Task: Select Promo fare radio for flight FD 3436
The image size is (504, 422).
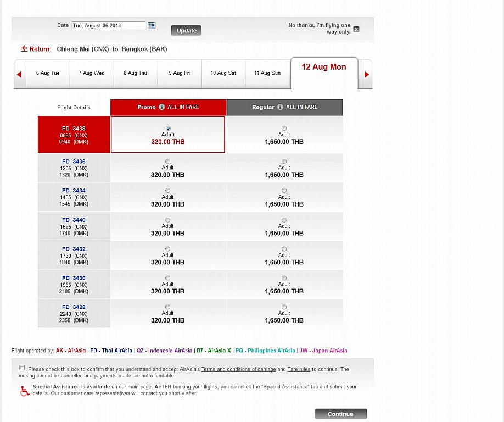Action: [168, 162]
